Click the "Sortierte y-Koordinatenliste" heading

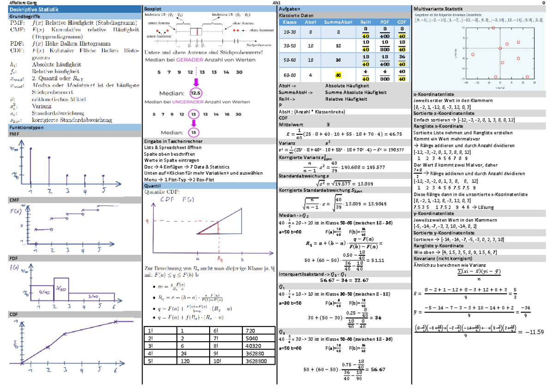tap(444, 233)
